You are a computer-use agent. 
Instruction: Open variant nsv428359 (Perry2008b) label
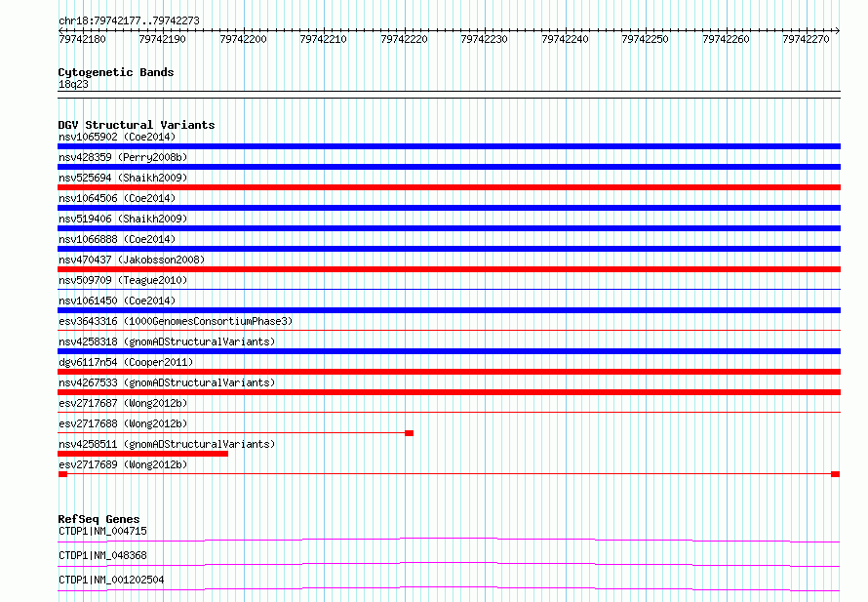coord(123,157)
